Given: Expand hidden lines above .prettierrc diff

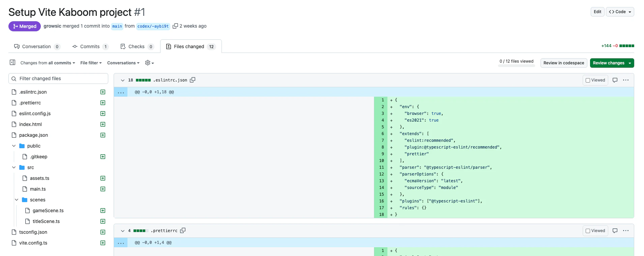Looking at the screenshot, I should (x=121, y=243).
